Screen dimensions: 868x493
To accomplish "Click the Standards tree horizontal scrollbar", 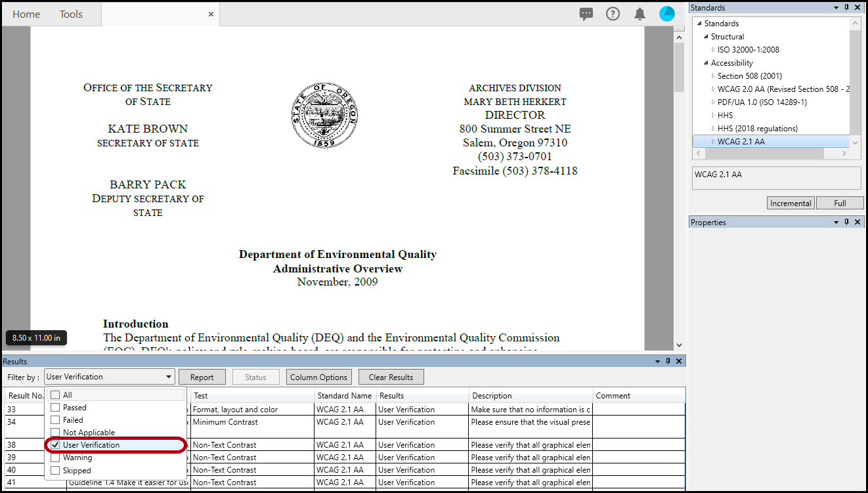I will [x=764, y=153].
